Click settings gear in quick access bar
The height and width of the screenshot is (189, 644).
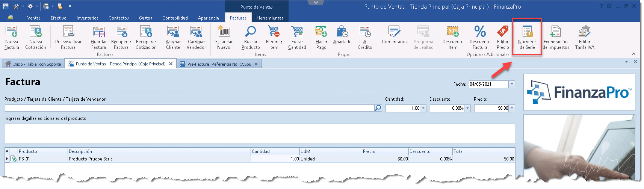click(x=30, y=6)
